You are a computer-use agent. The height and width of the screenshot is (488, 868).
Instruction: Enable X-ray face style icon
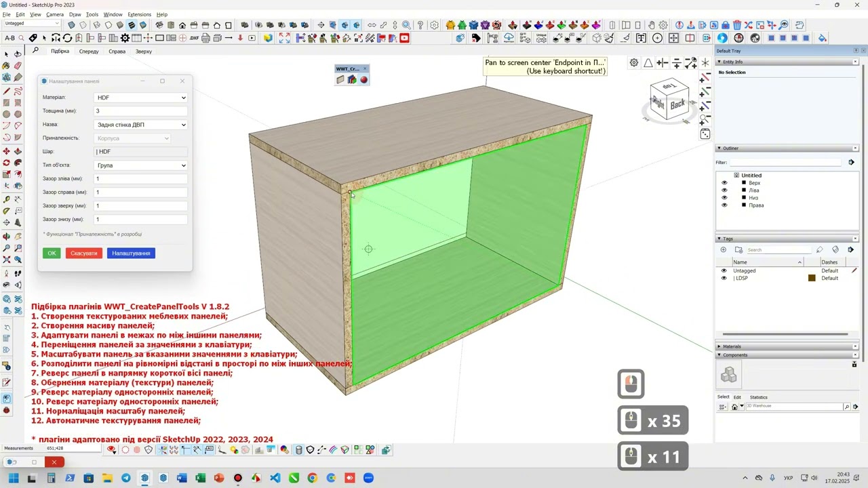pyautogui.click(x=71, y=25)
